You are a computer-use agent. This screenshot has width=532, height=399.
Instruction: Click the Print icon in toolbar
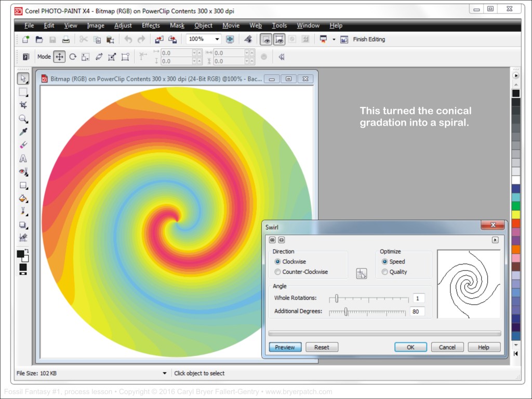coord(66,39)
